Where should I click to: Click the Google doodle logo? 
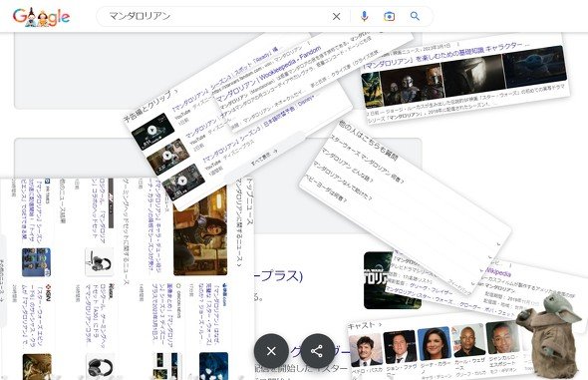coord(41,17)
